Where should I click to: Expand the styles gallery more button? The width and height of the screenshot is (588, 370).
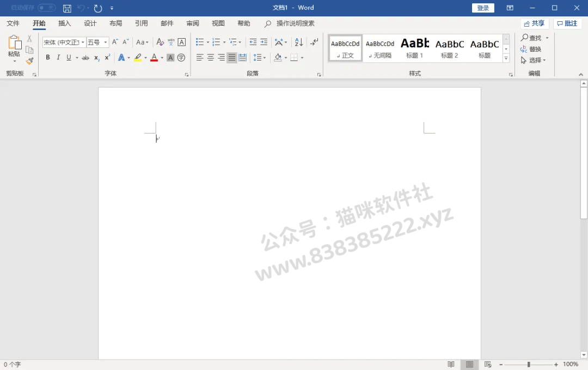point(506,58)
